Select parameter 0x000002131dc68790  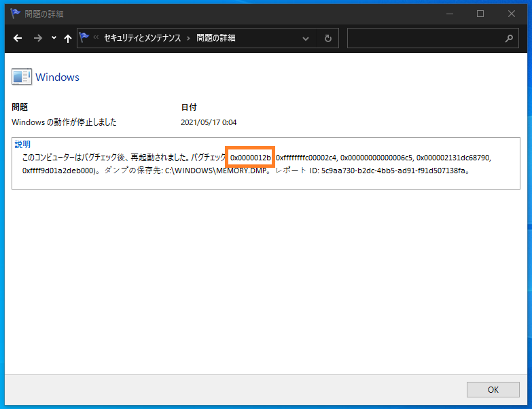click(453, 158)
